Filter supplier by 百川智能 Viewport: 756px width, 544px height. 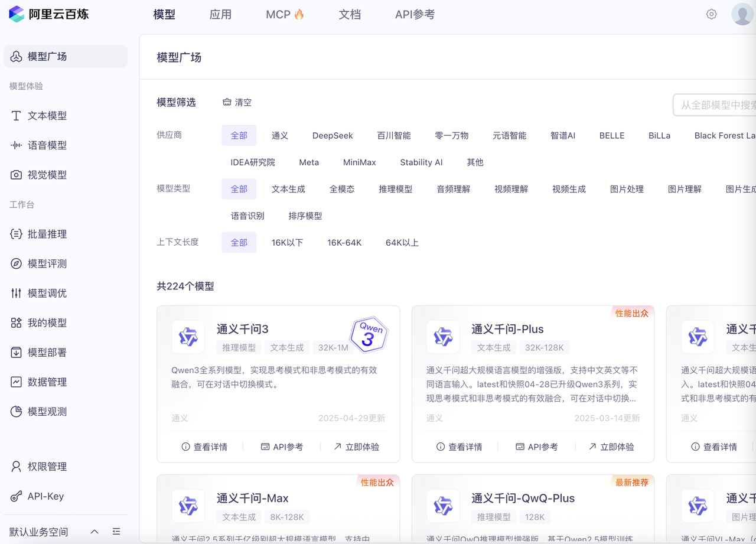click(394, 135)
